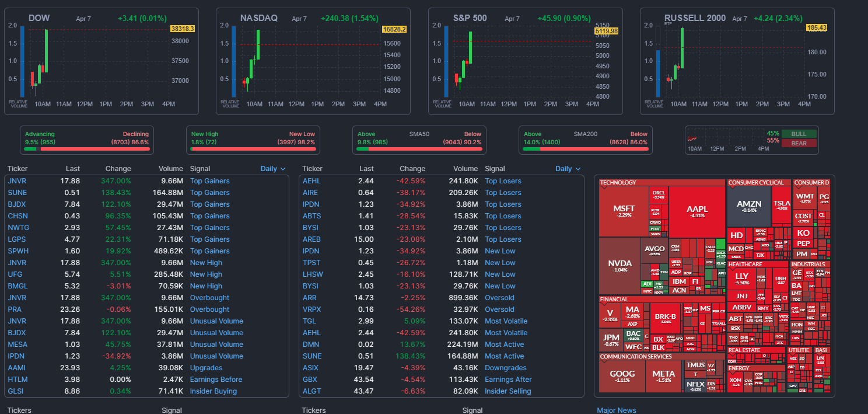The height and width of the screenshot is (414, 868).
Task: Open the Overbought signal for PRA
Action: point(210,309)
